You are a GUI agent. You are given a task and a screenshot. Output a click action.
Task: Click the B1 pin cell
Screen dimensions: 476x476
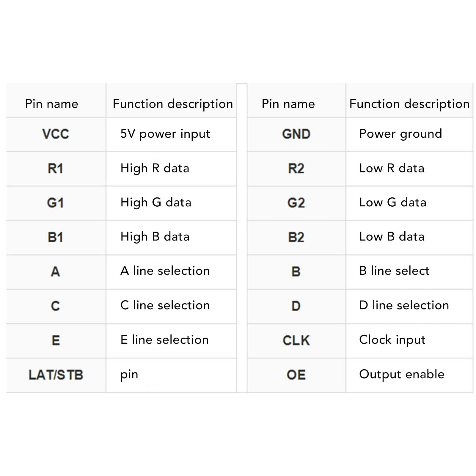pyautogui.click(x=56, y=237)
